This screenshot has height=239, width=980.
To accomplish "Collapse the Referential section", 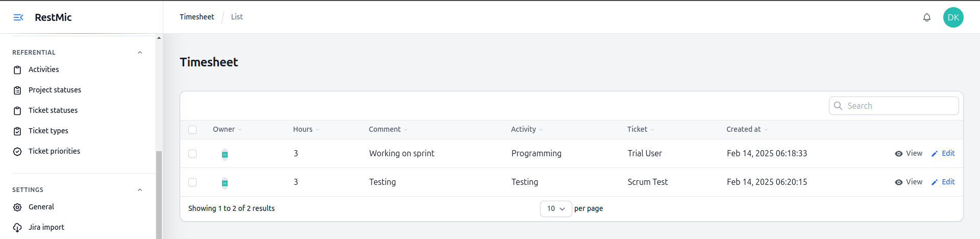I will coord(140,53).
